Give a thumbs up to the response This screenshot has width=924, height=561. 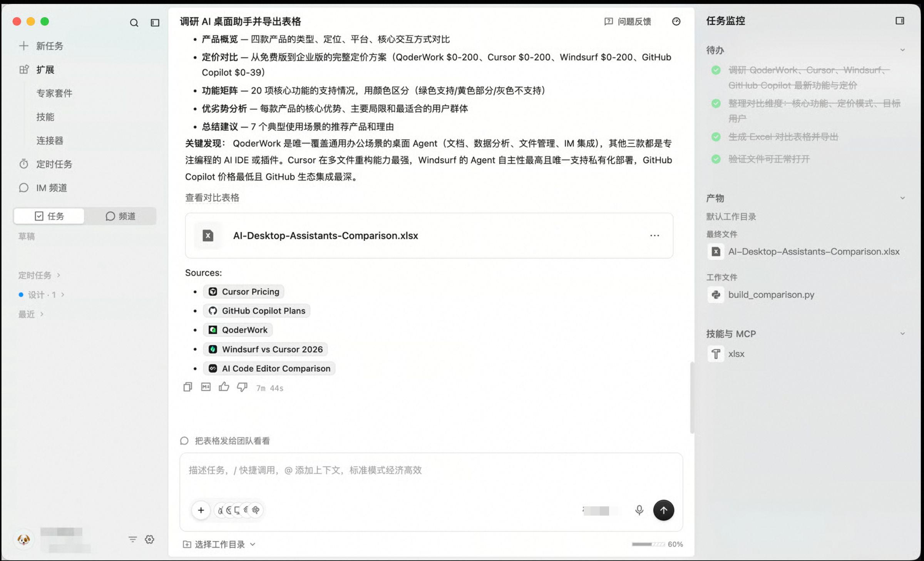click(224, 387)
